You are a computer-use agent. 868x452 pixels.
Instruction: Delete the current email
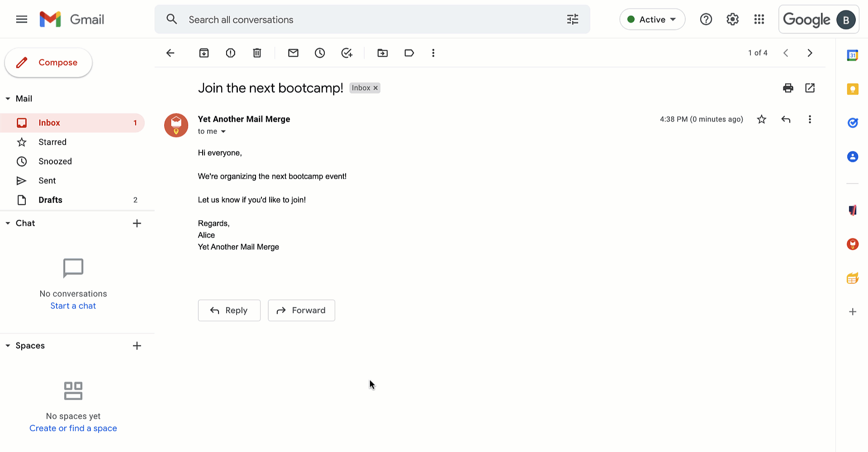(x=257, y=53)
